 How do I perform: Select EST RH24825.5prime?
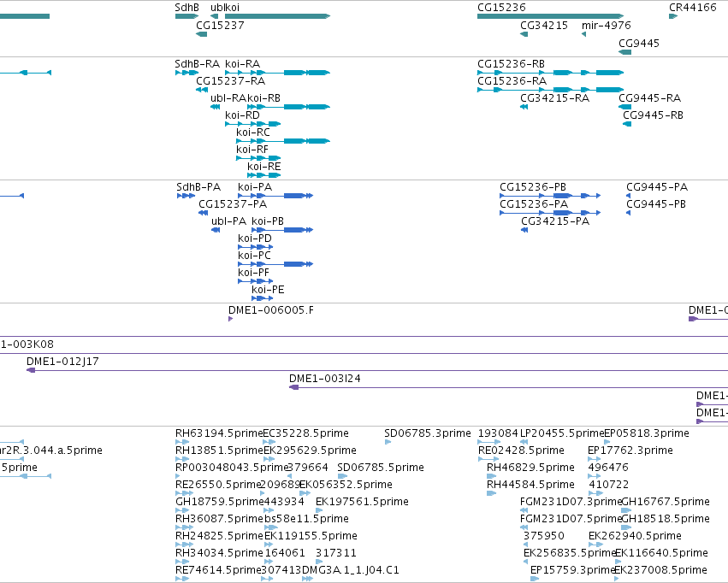219,537
